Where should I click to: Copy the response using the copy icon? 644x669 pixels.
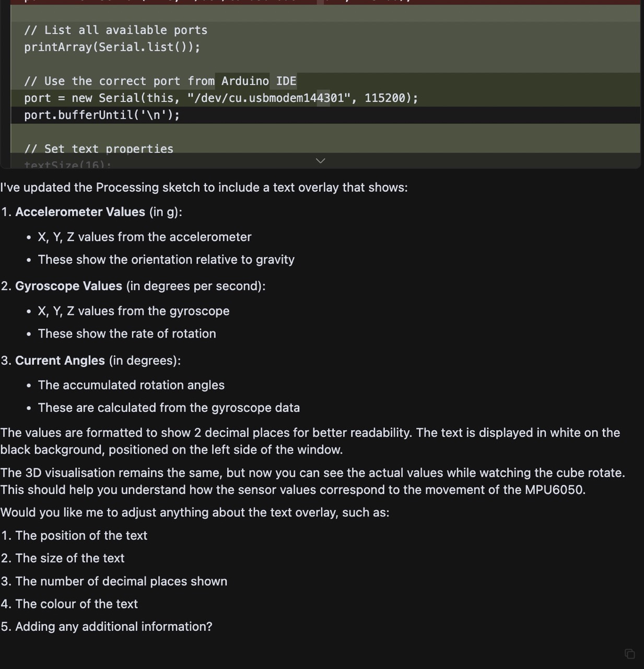coord(630,654)
